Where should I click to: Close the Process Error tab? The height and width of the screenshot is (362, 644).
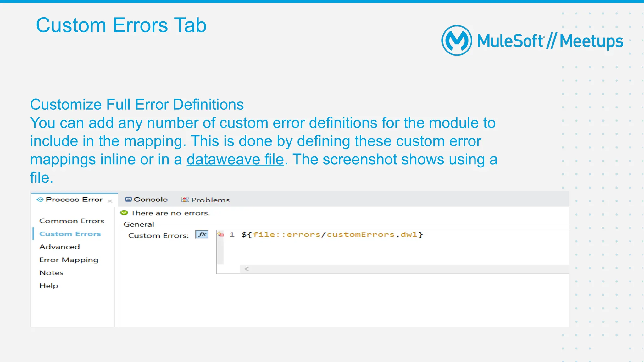110,201
